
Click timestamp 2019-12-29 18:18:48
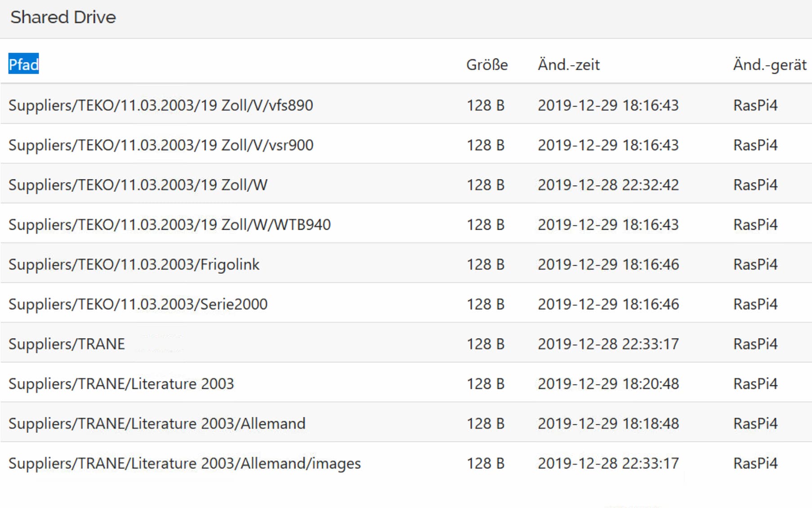pos(608,423)
